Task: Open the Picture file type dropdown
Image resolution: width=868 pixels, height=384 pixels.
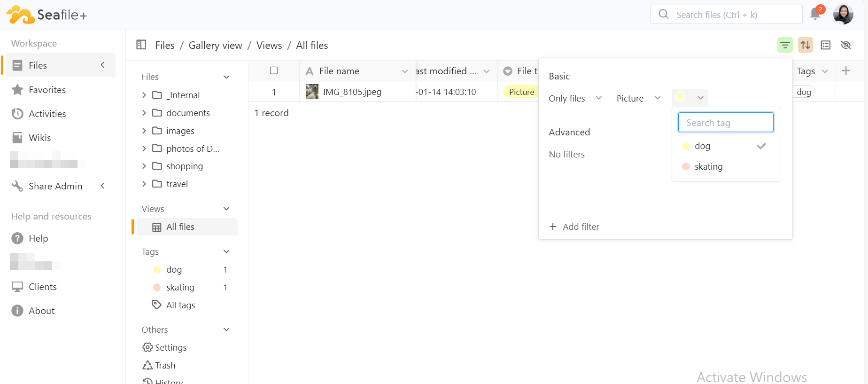Action: 638,98
